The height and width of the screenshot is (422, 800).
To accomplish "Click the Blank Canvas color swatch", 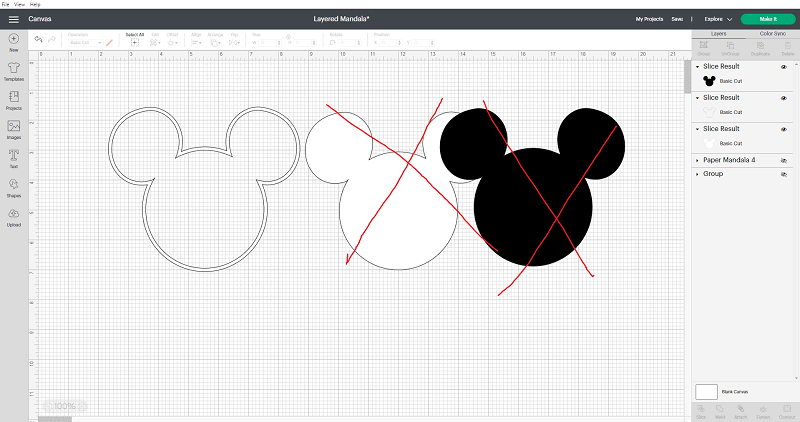I will (x=707, y=392).
